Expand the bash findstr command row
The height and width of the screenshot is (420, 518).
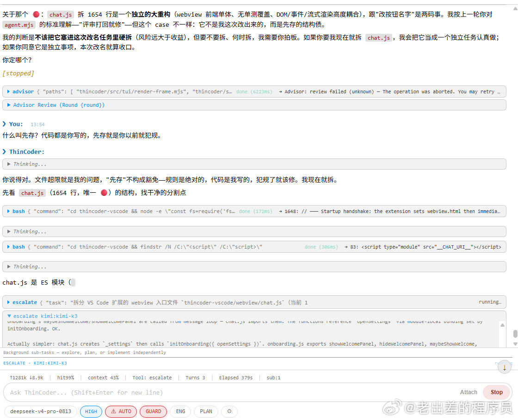coord(254,247)
